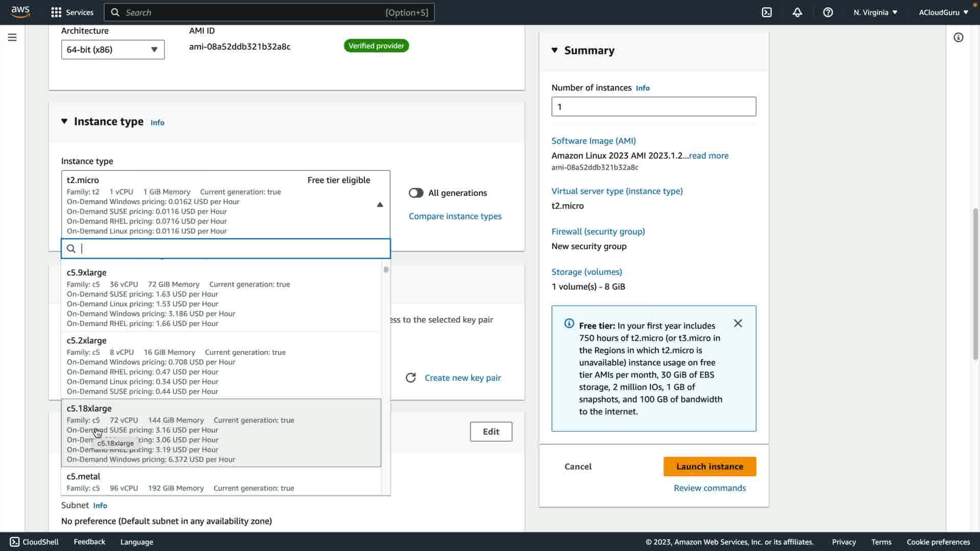Screen dimensions: 980x551
Task: Dismiss the Free tier info box
Action: (x=738, y=323)
